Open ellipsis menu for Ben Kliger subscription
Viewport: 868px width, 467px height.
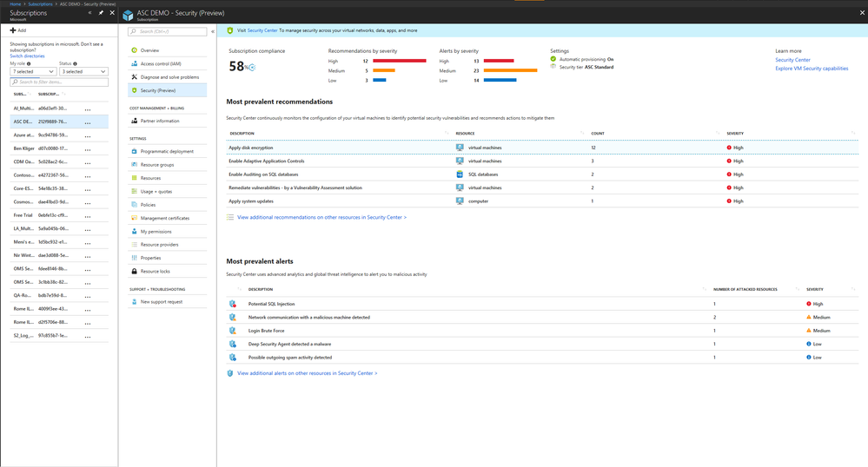click(x=88, y=149)
